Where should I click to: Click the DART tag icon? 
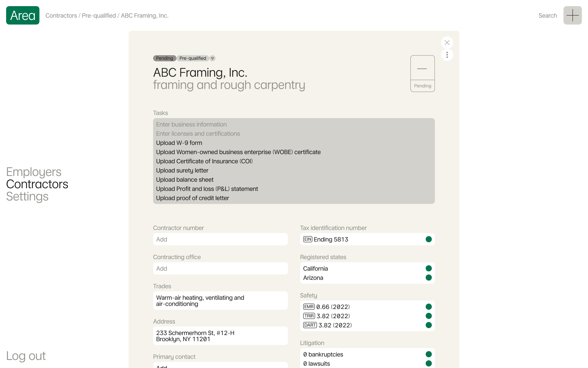click(310, 325)
